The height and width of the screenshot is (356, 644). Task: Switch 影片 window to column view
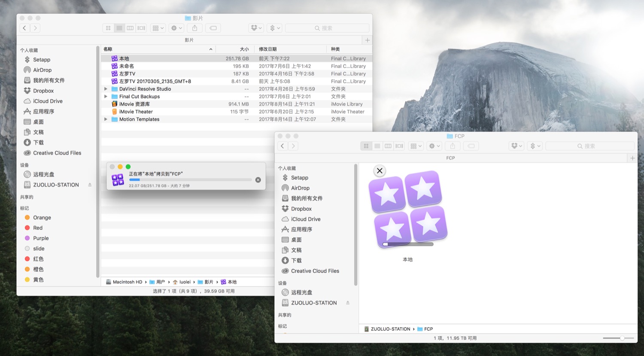click(130, 28)
